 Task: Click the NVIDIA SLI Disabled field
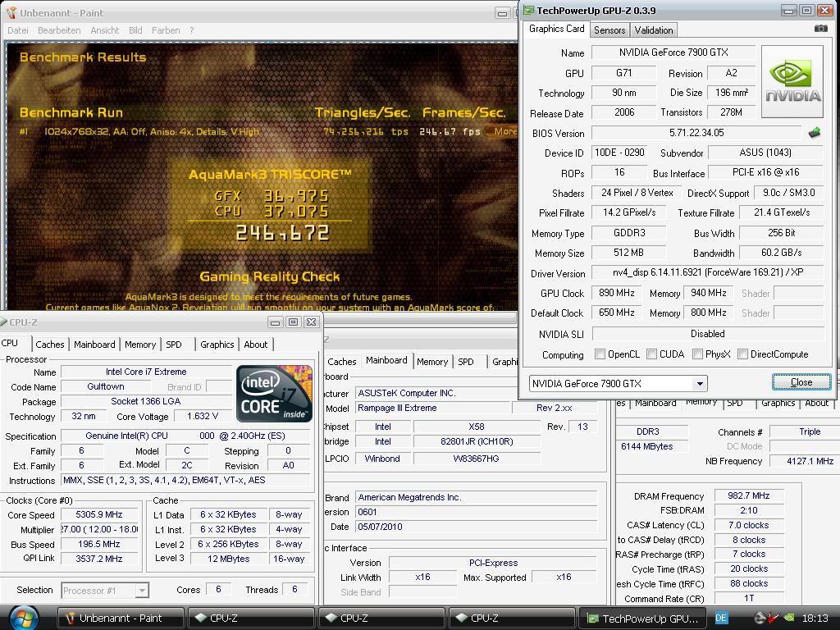click(x=707, y=334)
